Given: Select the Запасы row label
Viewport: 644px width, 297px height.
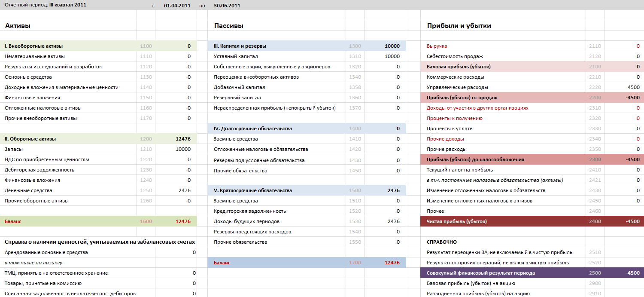Looking at the screenshot, I should click(14, 149).
